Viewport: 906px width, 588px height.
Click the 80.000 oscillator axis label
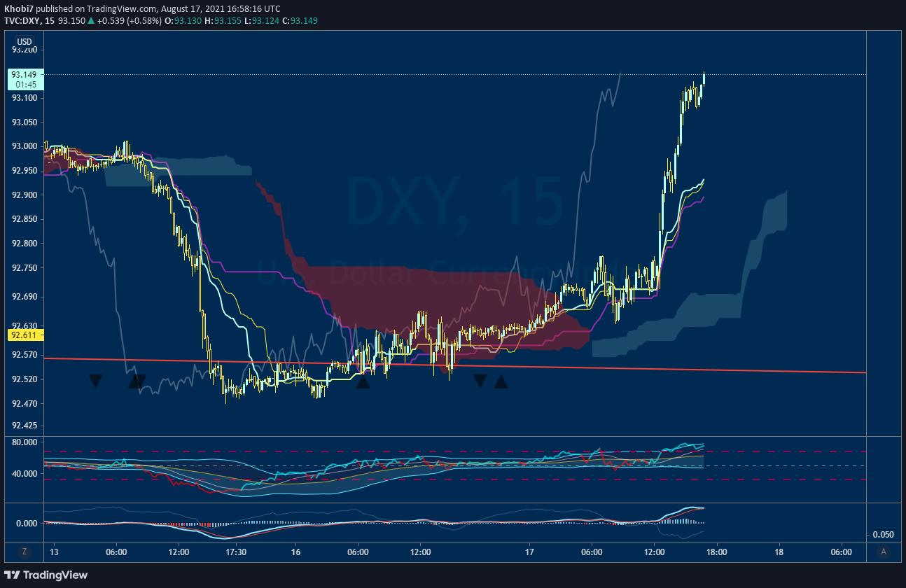click(25, 443)
